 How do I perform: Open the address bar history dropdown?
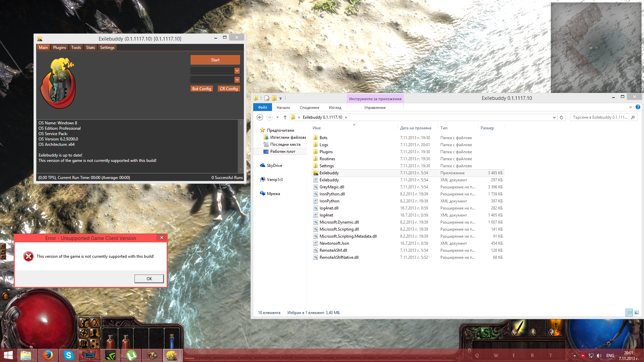point(554,117)
